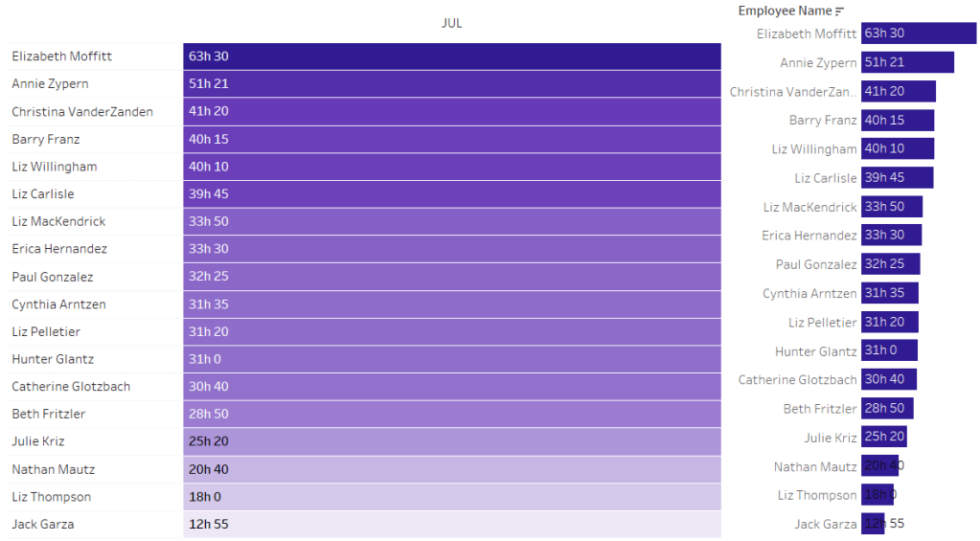Select Paul Gonzalez's 32h 25 bar
The image size is (980, 541).
click(890, 264)
